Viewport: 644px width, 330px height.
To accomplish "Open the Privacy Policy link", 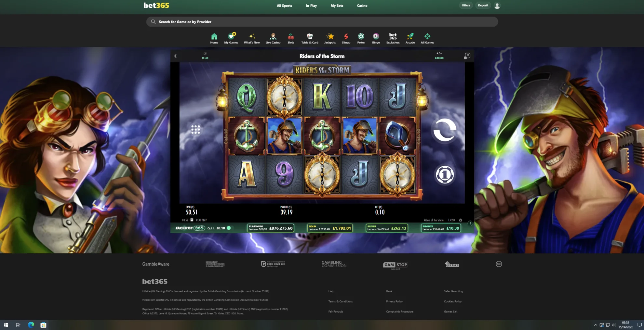I will (x=394, y=301).
